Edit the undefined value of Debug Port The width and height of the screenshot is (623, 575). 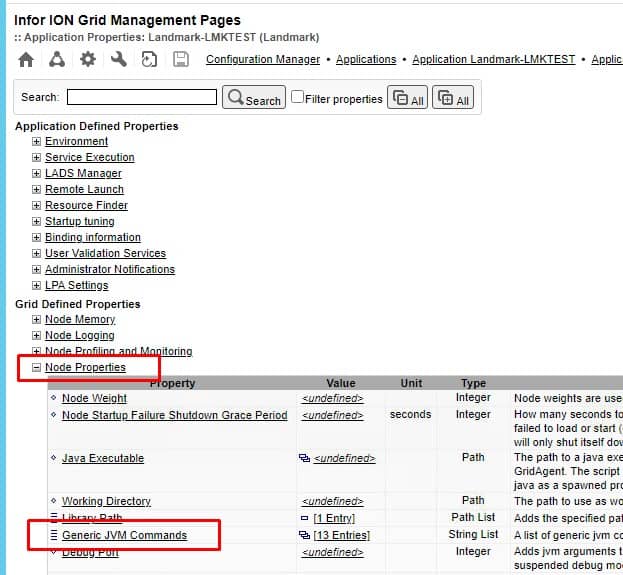[333, 552]
